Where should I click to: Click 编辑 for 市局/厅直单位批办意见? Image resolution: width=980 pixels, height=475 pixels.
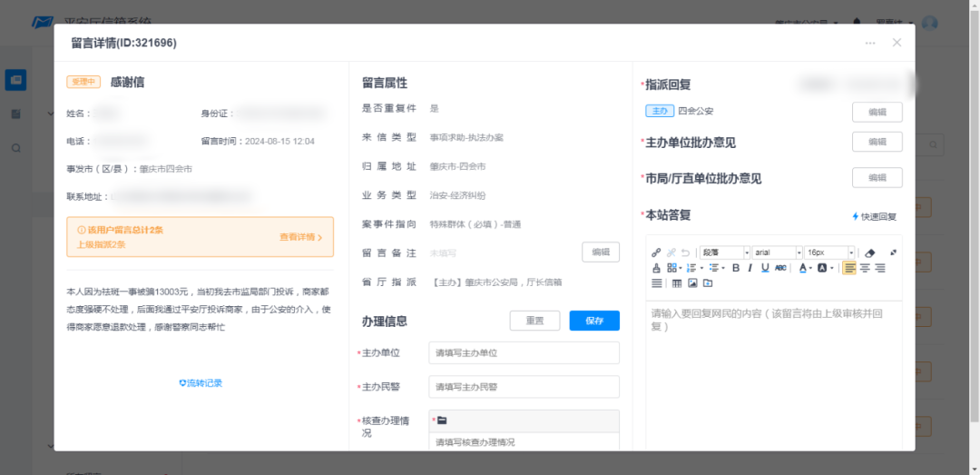click(x=877, y=178)
